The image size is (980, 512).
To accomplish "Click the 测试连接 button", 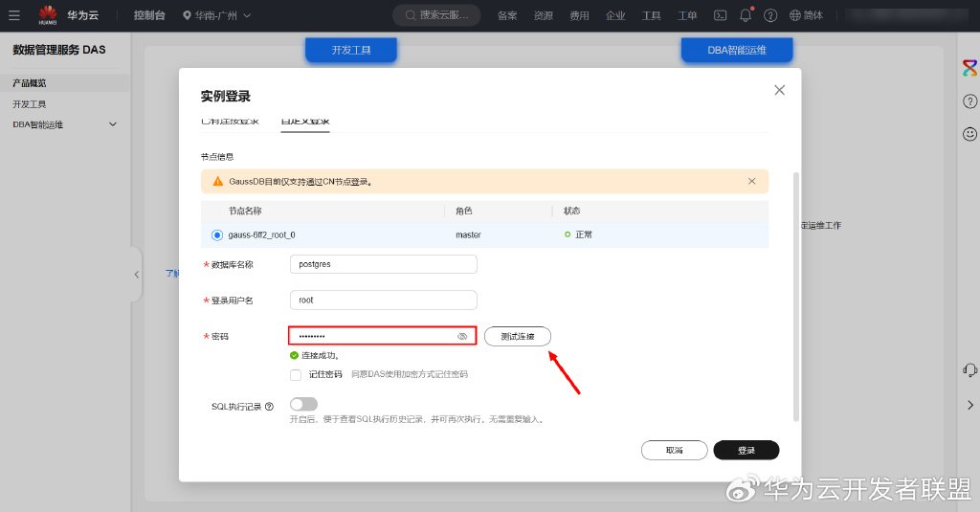I will click(x=518, y=336).
